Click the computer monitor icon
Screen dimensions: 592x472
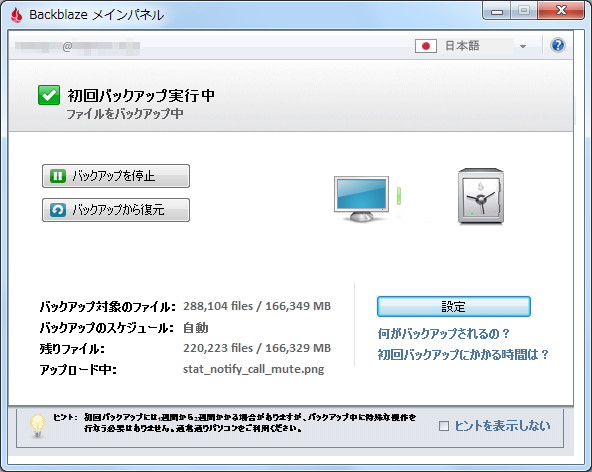[x=362, y=198]
